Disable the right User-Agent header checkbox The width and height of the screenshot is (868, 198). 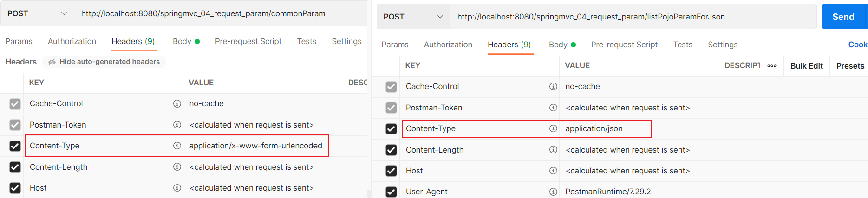(391, 192)
